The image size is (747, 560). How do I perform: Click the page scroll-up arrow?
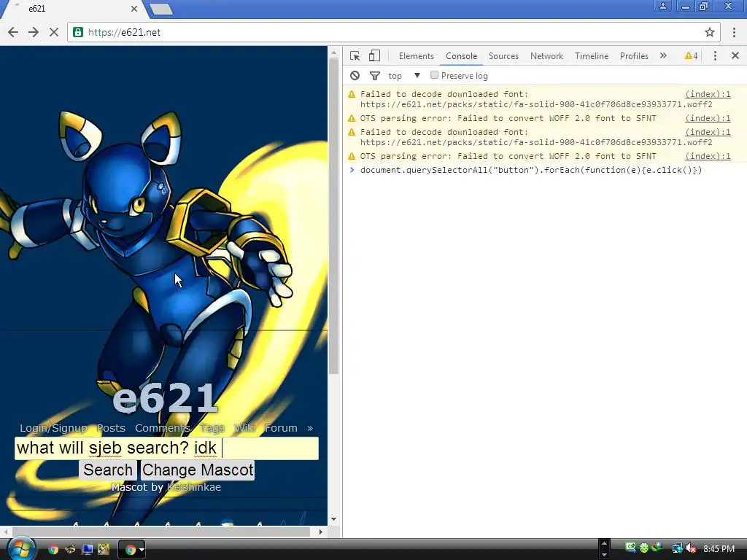334,52
